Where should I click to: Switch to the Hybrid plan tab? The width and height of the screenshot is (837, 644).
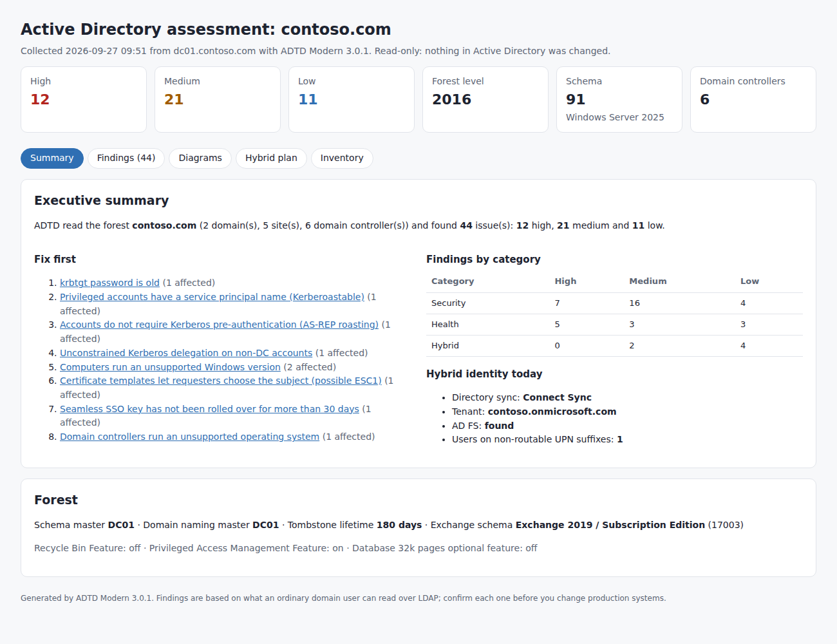coord(271,158)
